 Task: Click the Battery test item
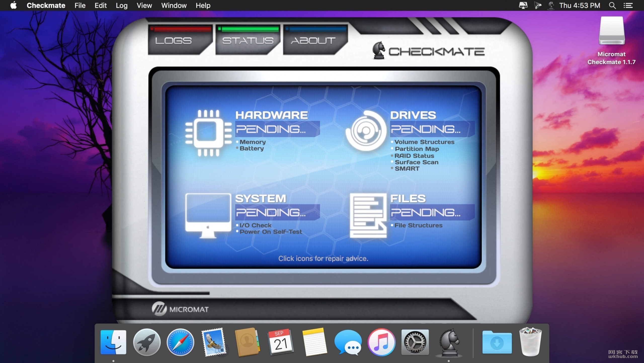pos(252,148)
